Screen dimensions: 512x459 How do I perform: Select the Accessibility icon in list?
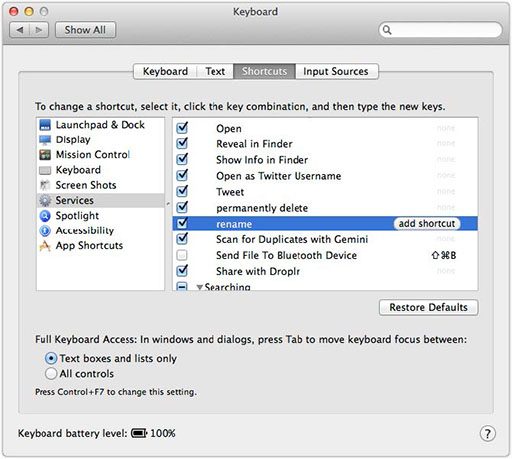45,230
